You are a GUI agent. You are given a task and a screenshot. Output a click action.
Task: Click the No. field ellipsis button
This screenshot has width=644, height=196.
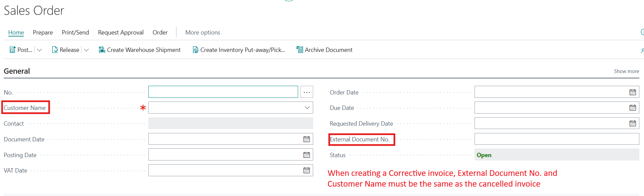pyautogui.click(x=307, y=92)
